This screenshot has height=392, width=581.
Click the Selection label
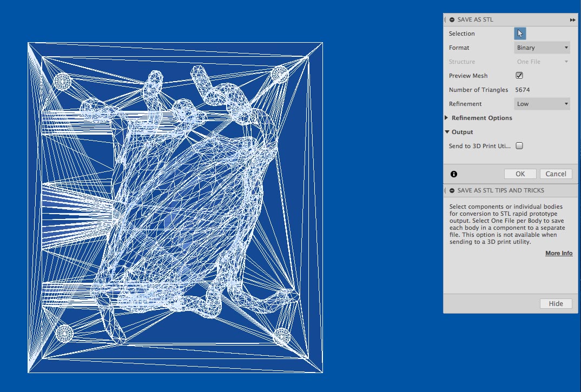click(461, 34)
